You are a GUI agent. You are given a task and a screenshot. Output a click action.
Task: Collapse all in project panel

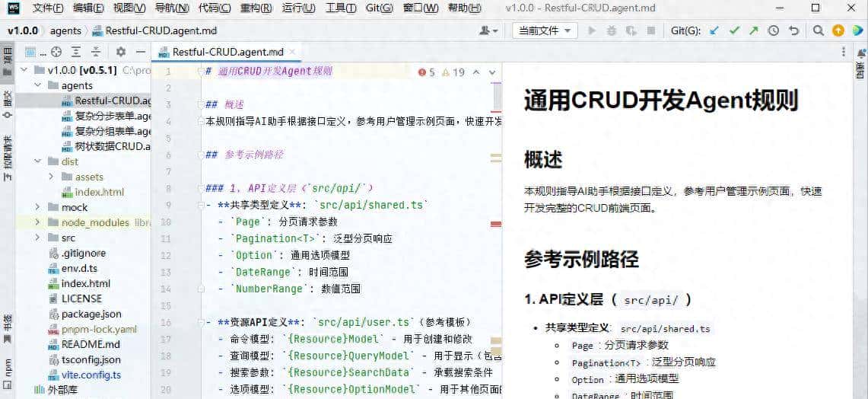(96, 52)
